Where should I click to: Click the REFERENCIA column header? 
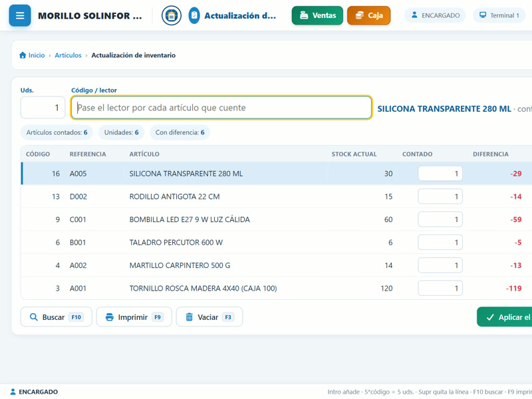(x=88, y=154)
